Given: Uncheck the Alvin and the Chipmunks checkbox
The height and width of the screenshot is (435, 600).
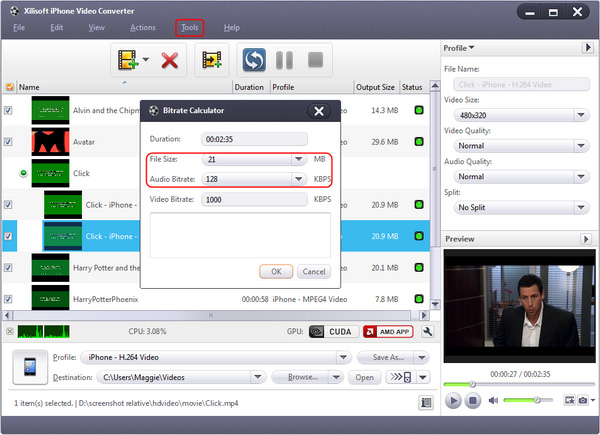Looking at the screenshot, I should tap(8, 110).
